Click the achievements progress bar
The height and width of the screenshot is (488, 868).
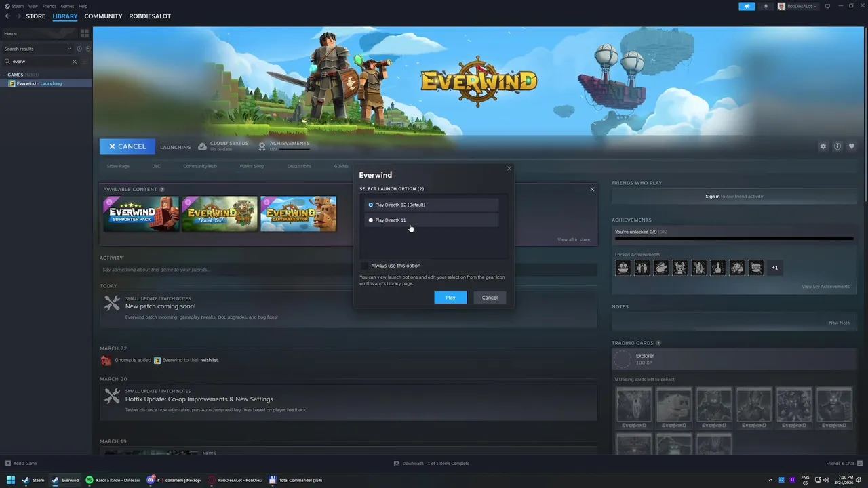[x=734, y=239]
